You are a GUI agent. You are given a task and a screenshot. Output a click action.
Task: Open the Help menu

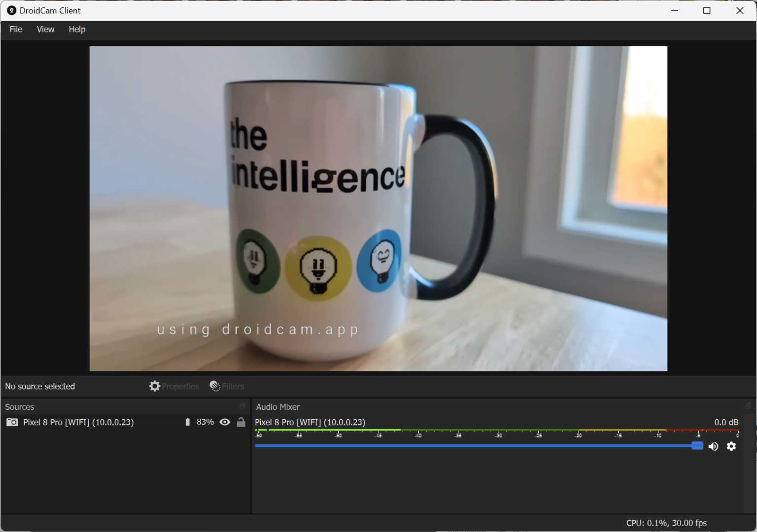77,29
